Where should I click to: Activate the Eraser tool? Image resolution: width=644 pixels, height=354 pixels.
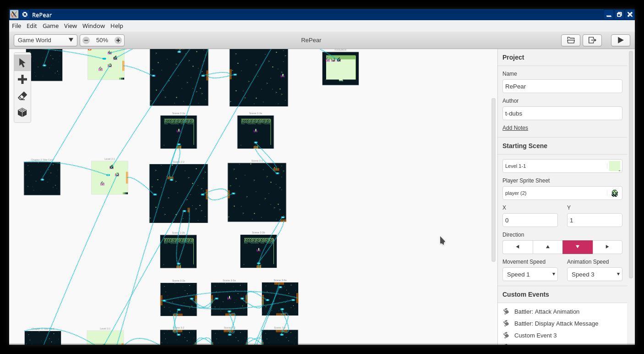tap(22, 96)
